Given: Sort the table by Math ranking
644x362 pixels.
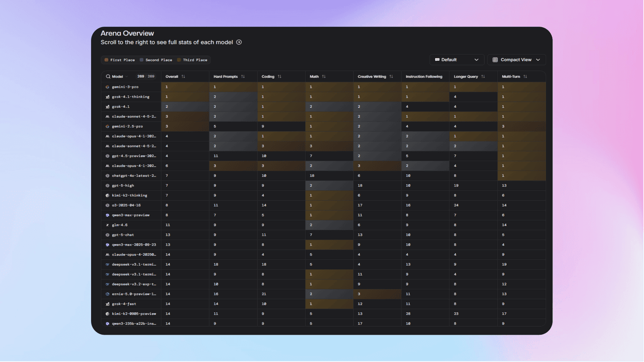Looking at the screenshot, I should [x=324, y=76].
